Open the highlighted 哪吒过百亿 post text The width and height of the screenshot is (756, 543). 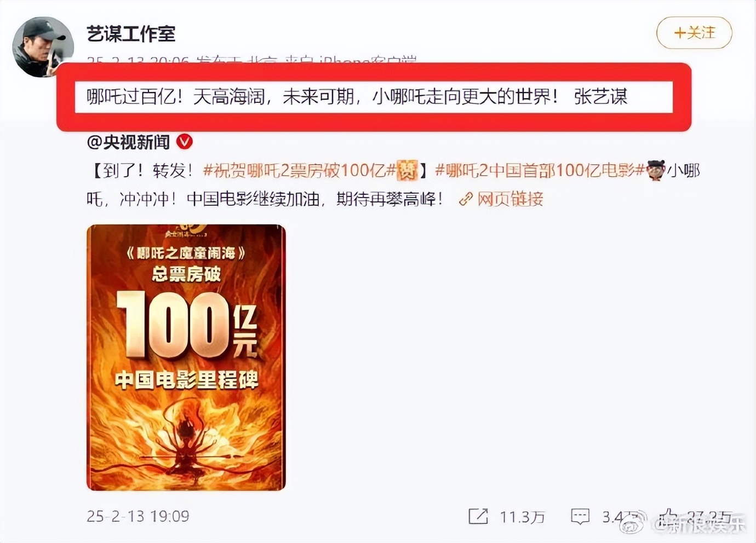(x=357, y=97)
